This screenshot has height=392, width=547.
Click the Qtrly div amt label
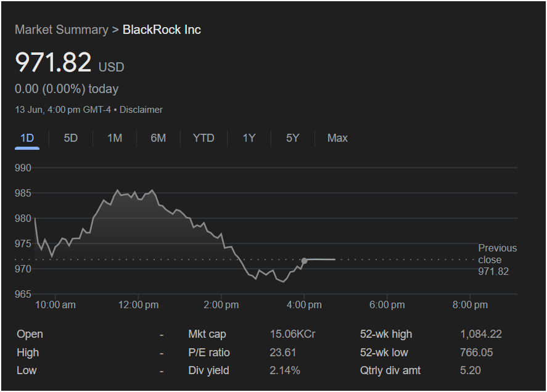tap(390, 370)
